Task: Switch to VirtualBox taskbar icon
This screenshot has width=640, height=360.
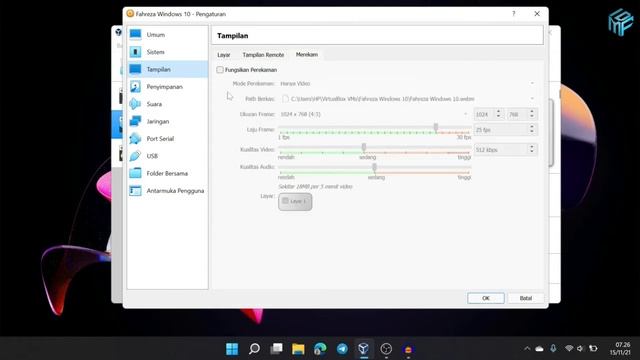Action: pyautogui.click(x=364, y=349)
